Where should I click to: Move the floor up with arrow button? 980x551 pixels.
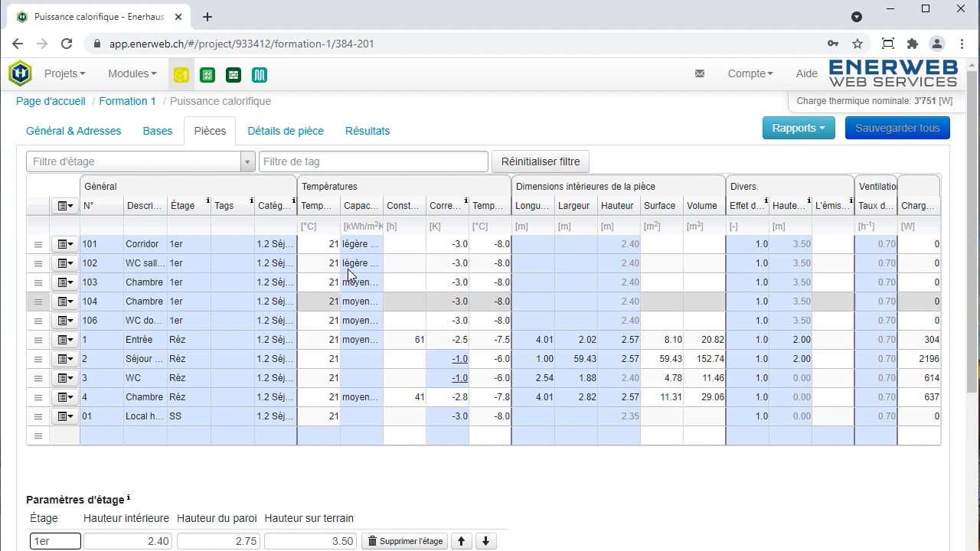point(461,541)
